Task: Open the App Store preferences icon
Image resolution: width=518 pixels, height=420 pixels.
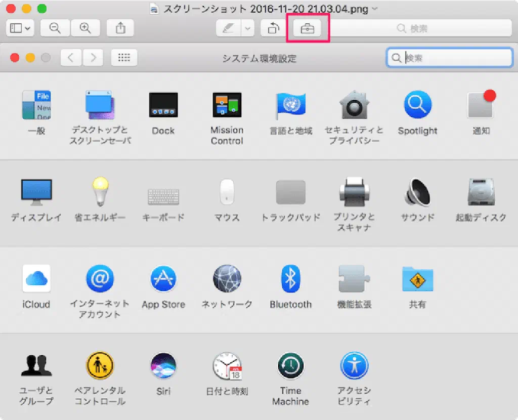Action: [163, 278]
